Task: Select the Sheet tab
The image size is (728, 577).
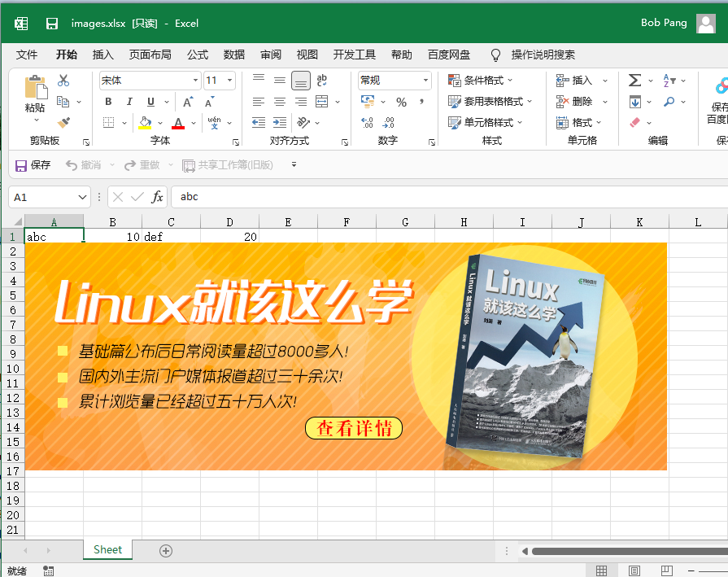Action: pos(107,550)
